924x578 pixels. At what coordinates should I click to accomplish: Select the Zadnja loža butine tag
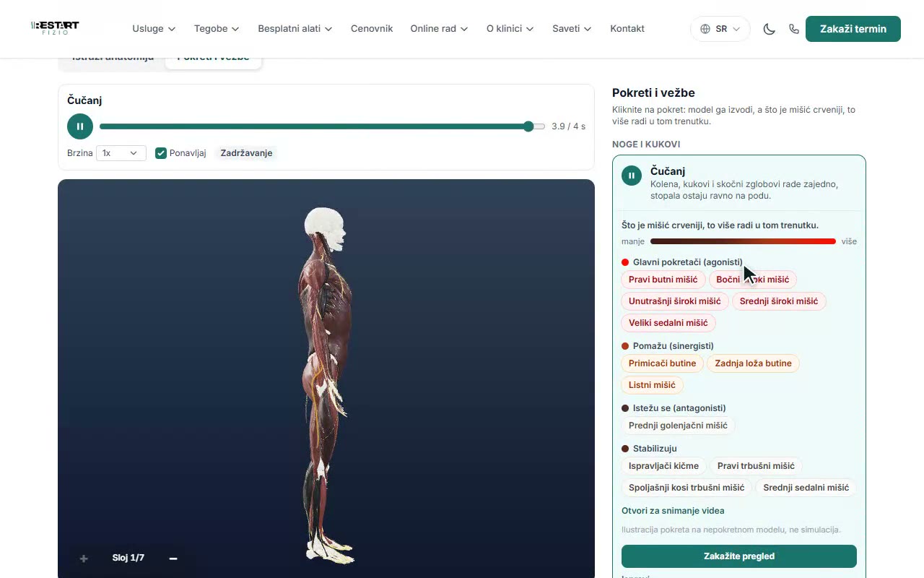point(753,363)
